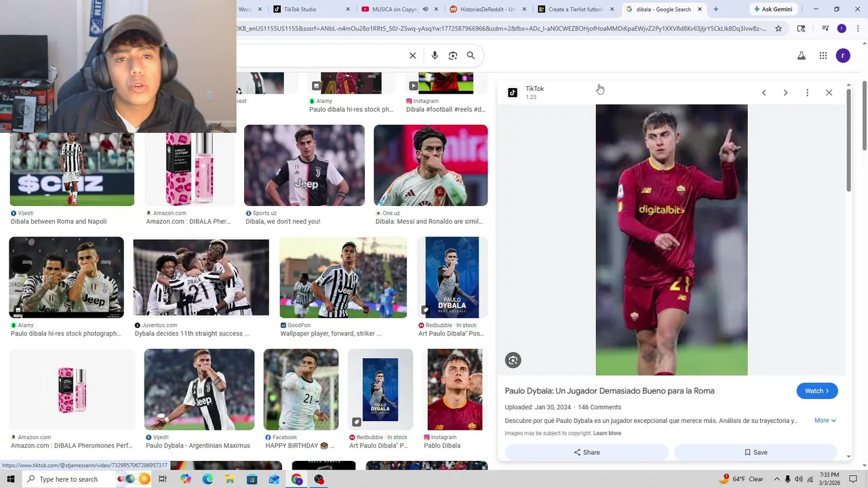Open the Outlook taskbar icon
This screenshot has width=868, height=488.
[275, 479]
